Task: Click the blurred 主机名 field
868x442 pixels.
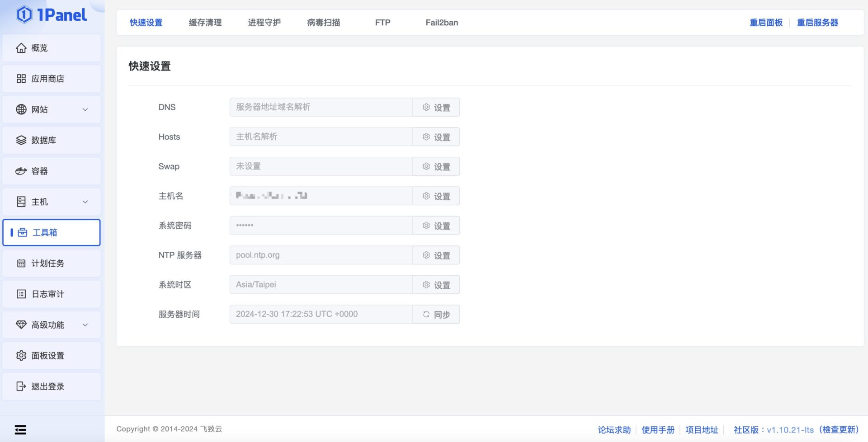Action: coord(321,196)
